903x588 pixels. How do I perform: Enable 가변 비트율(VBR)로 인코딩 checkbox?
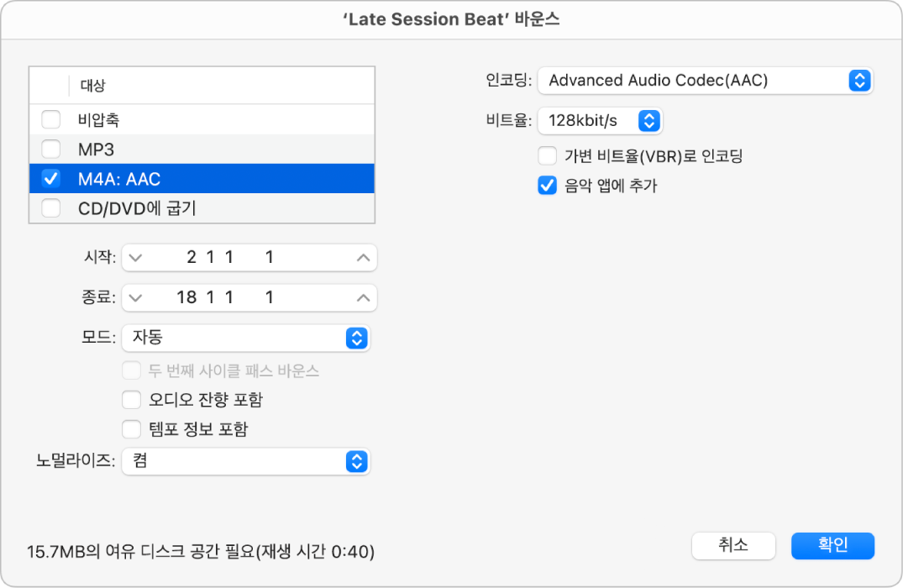[548, 156]
